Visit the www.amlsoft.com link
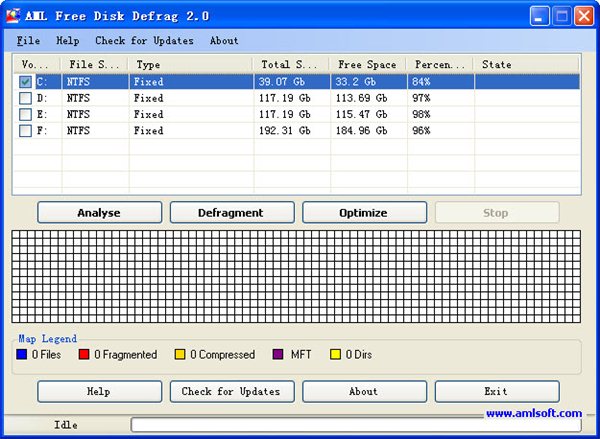The image size is (600, 439). pos(533,414)
